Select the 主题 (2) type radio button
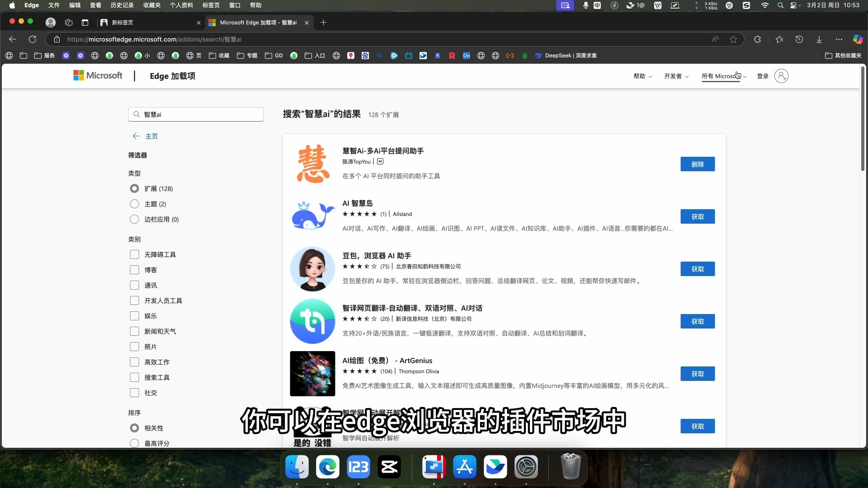868x488 pixels. click(x=134, y=204)
